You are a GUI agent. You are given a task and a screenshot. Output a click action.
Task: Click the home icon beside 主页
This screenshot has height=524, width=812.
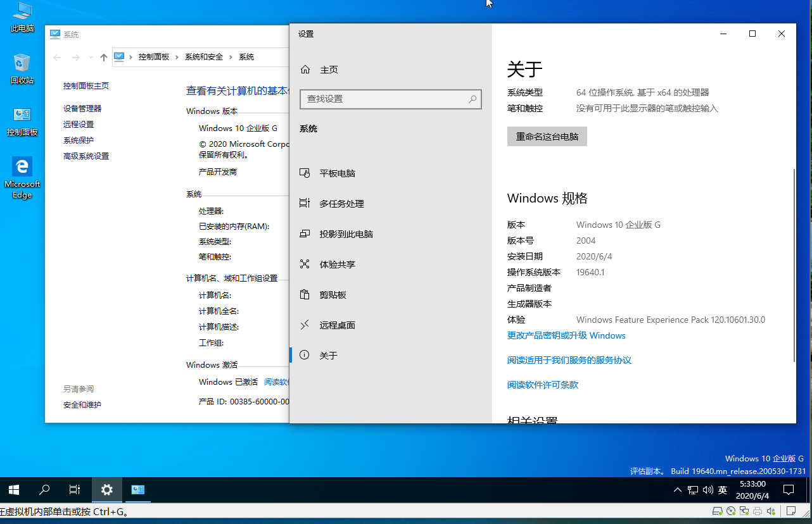(305, 70)
